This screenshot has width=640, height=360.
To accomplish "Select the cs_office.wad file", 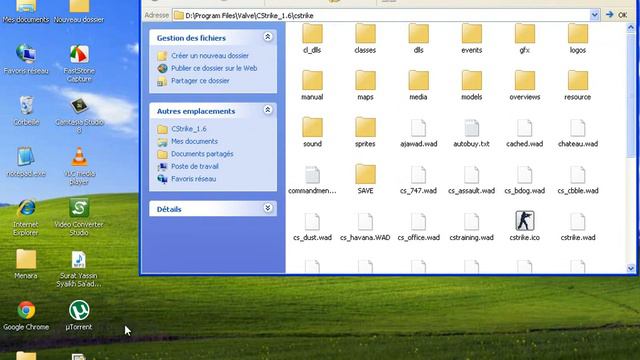I will click(x=418, y=227).
